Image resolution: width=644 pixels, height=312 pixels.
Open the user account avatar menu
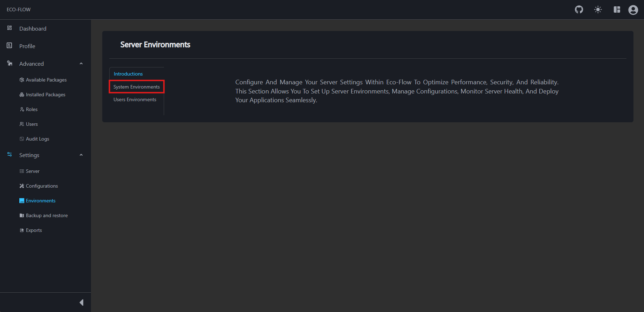(633, 10)
